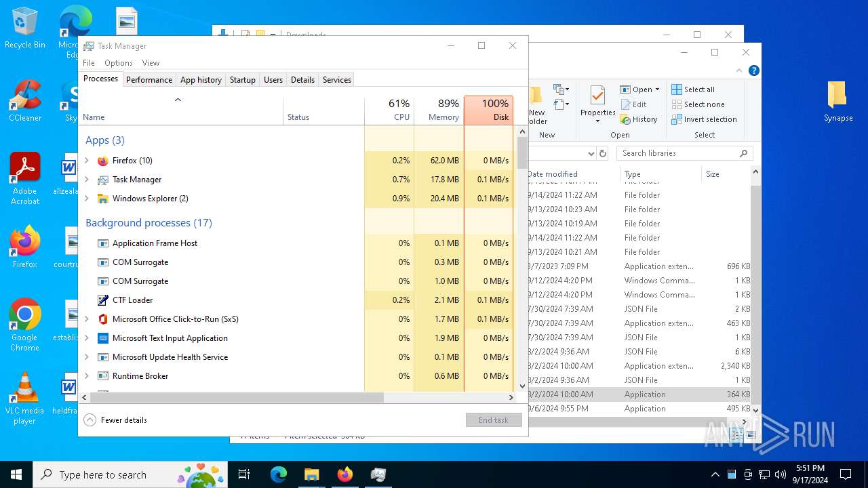Open CCleaner desktop shortcut
The image size is (868, 488).
(25, 101)
